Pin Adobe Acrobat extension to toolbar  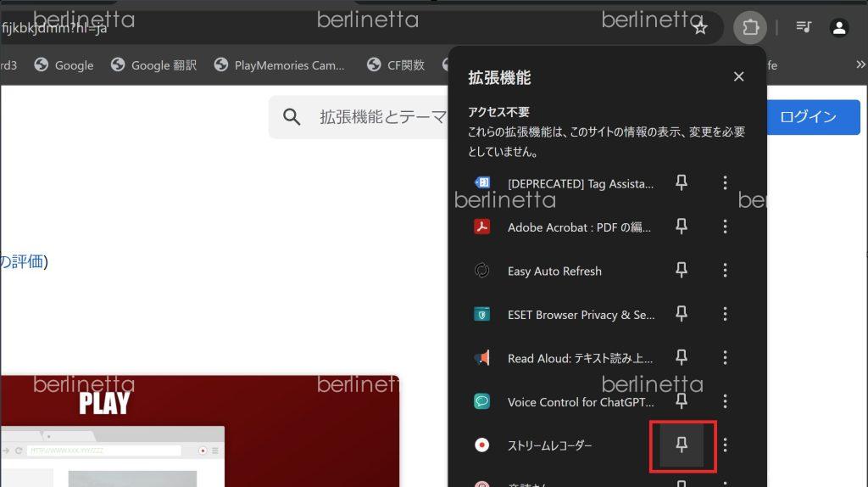point(682,227)
